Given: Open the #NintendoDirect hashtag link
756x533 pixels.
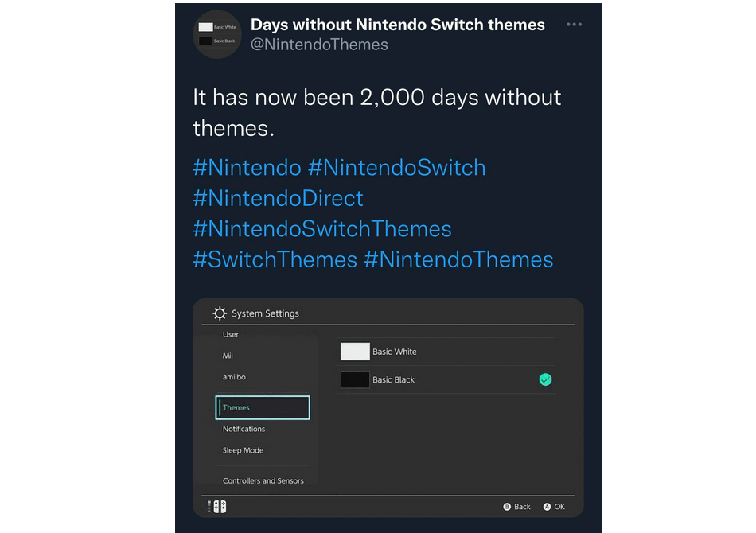Looking at the screenshot, I should pos(278,198).
